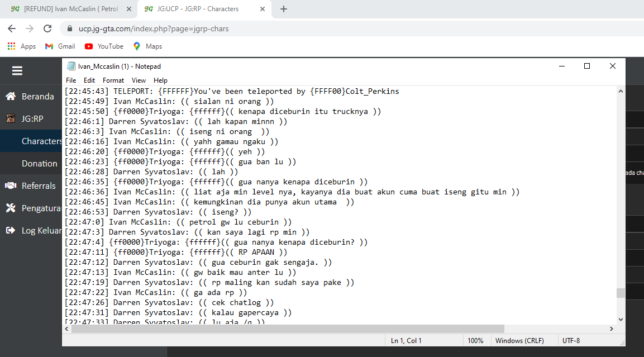Open the YouTube bookmark
Screen dimensions: 644x357
(x=104, y=46)
